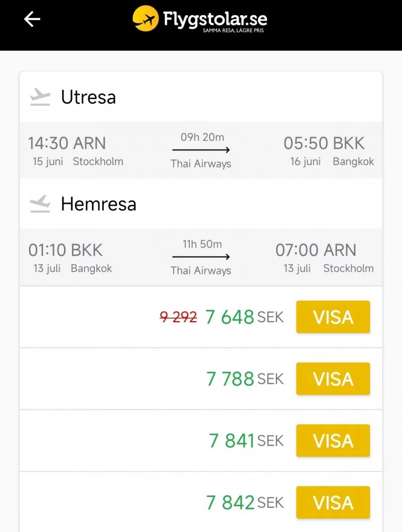402x532 pixels.
Task: Click VISA button for 7 788 SEK
Action: pos(333,379)
